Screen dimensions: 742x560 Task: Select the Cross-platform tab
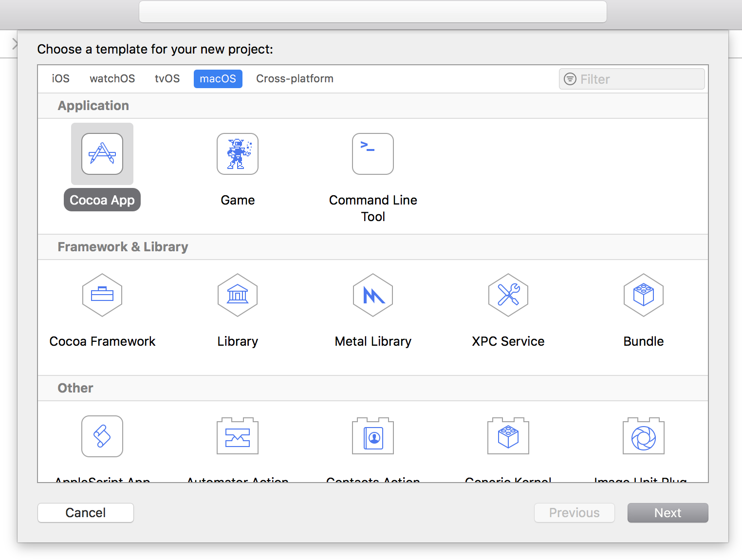tap(295, 78)
